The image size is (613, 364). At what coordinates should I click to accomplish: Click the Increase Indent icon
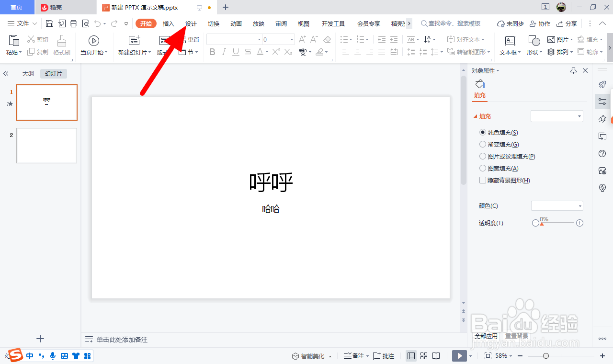coord(393,39)
